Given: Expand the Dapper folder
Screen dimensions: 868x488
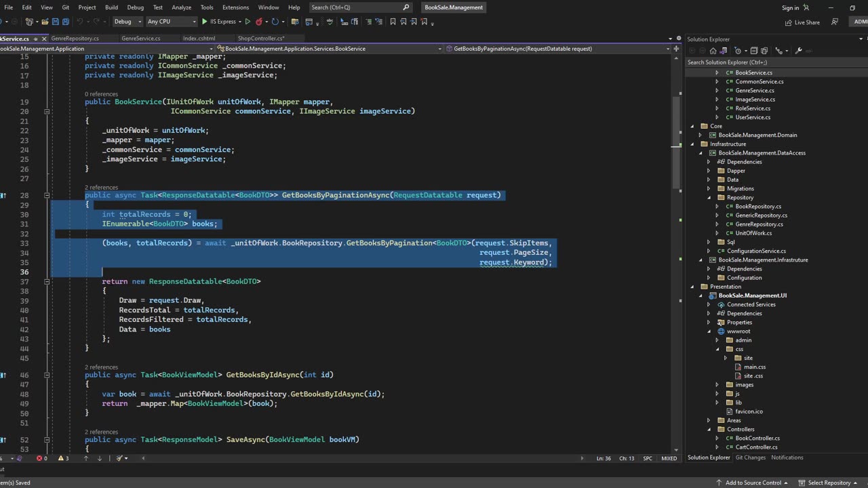Looking at the screenshot, I should pyautogui.click(x=709, y=171).
